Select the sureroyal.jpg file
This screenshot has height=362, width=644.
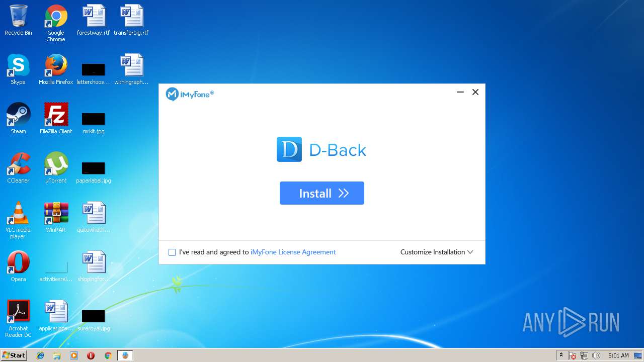coord(94,321)
